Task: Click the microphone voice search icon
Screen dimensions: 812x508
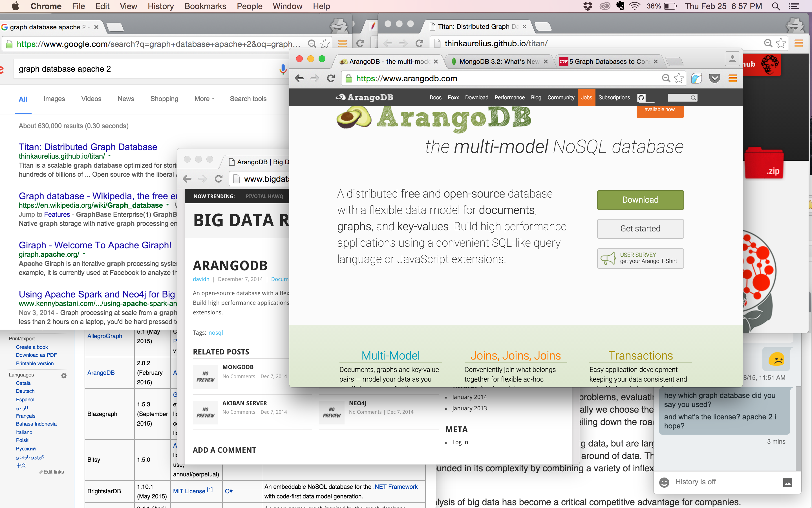Action: click(283, 69)
